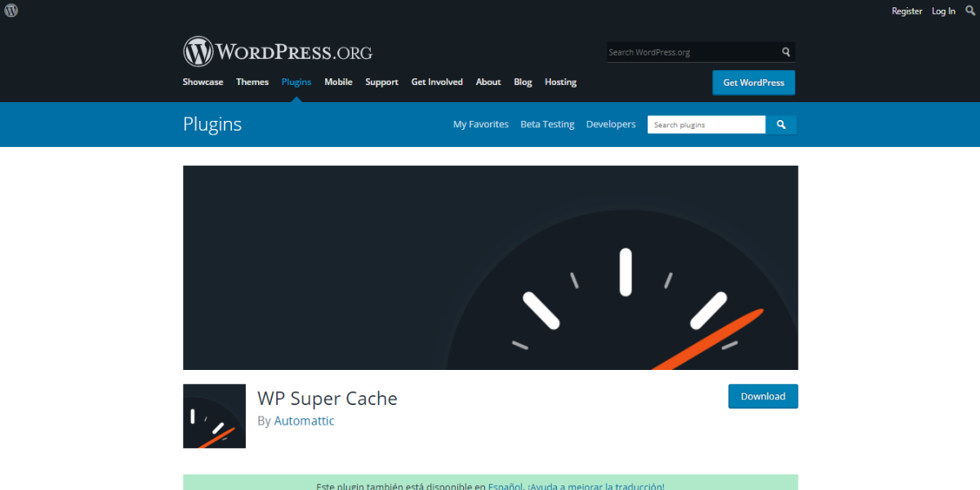
Task: Submit plugin search with magnifier button
Action: click(781, 125)
